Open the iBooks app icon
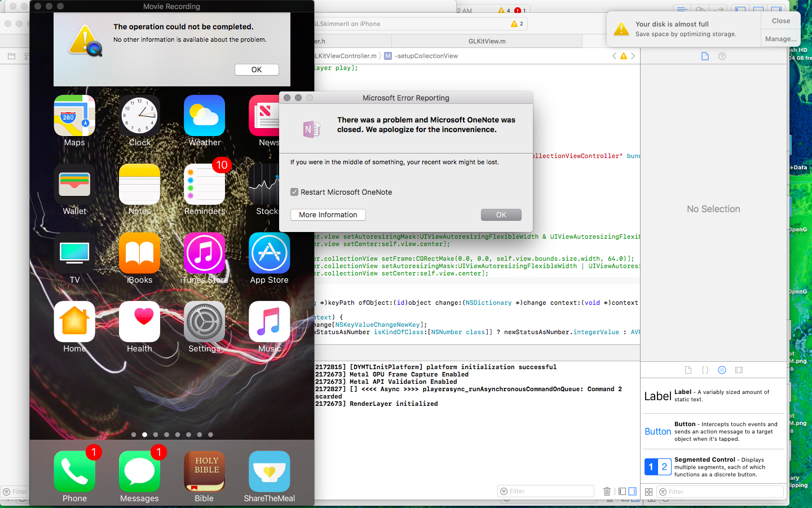Viewport: 812px width, 508px height. (x=139, y=253)
